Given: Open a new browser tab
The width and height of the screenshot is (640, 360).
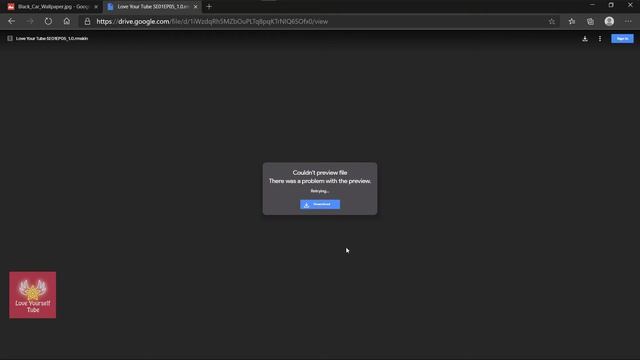Looking at the screenshot, I should [x=209, y=7].
